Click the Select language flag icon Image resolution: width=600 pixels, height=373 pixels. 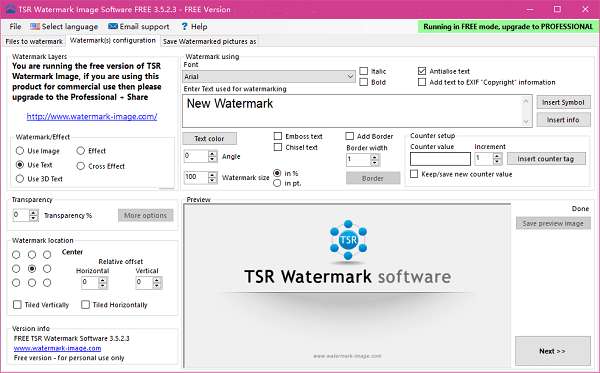[x=35, y=26]
